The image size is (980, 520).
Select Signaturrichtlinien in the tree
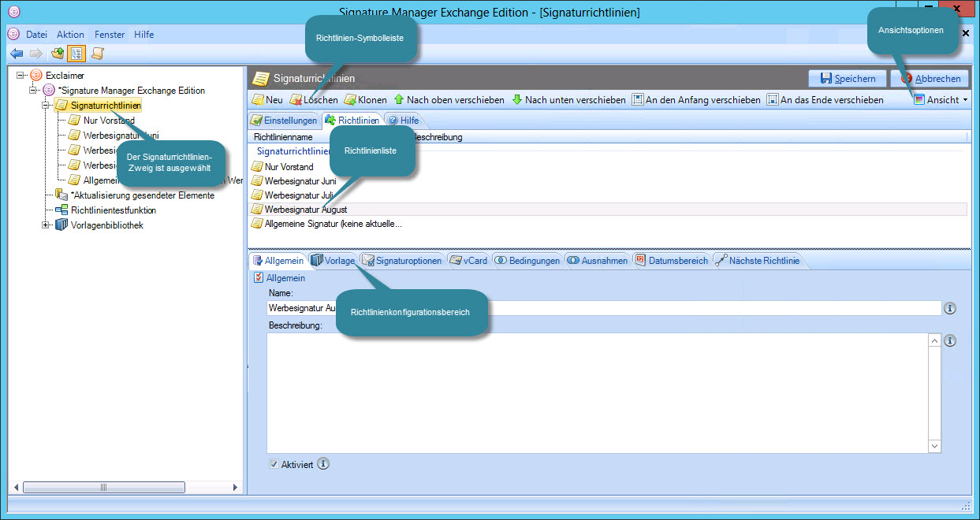pyautogui.click(x=106, y=106)
